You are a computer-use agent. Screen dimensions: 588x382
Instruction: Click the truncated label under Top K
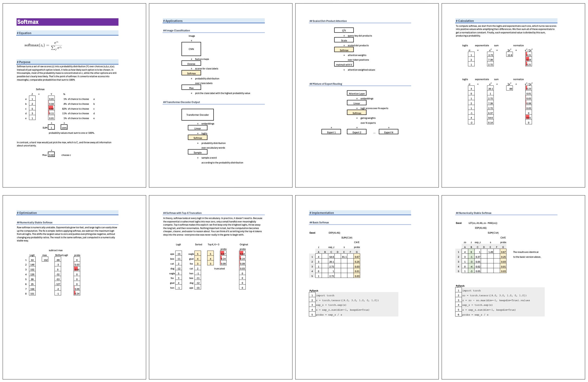[219, 268]
